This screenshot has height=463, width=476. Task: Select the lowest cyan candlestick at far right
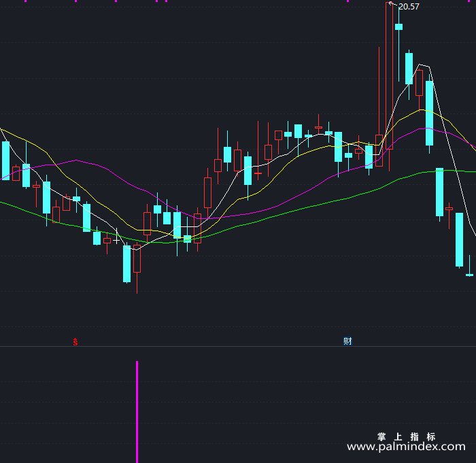469,266
